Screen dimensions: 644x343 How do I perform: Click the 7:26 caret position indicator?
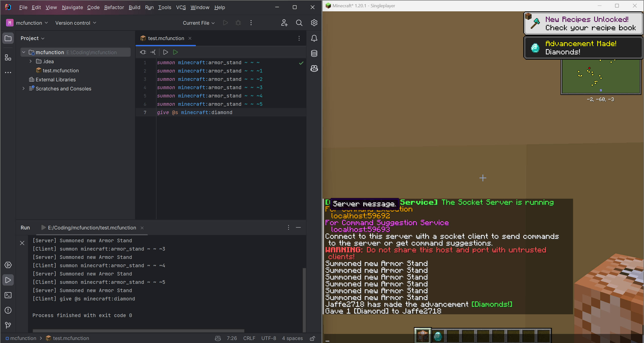[x=232, y=338]
